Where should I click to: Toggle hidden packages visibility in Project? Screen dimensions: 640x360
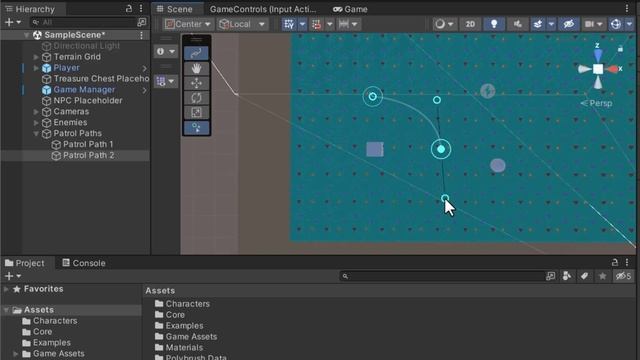pyautogui.click(x=623, y=276)
